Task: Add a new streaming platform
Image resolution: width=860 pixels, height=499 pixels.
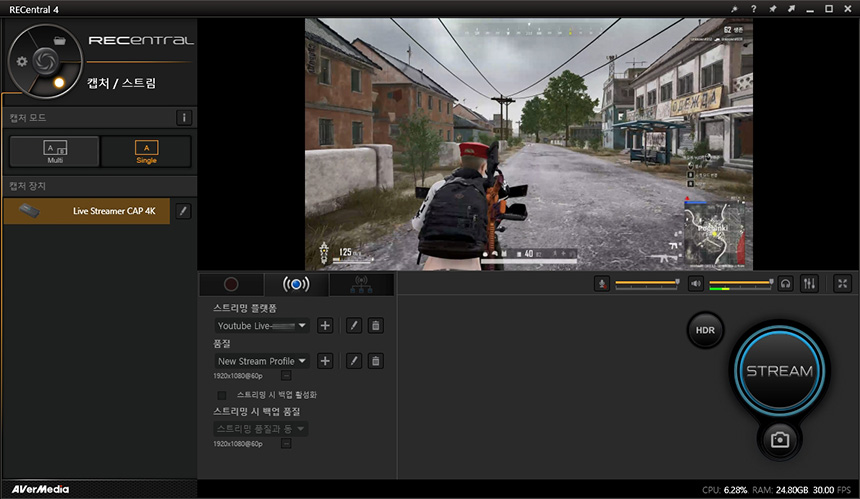Action: coord(325,326)
